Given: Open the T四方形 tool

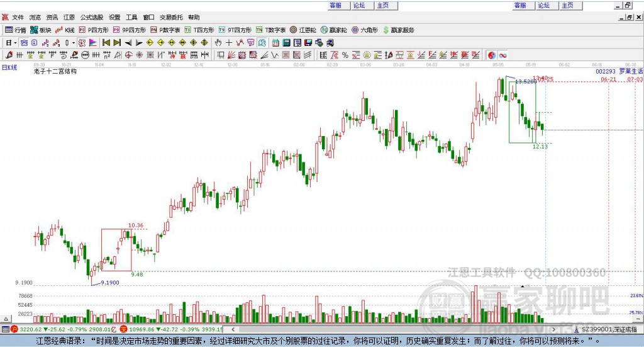Looking at the screenshot, I should [x=199, y=30].
